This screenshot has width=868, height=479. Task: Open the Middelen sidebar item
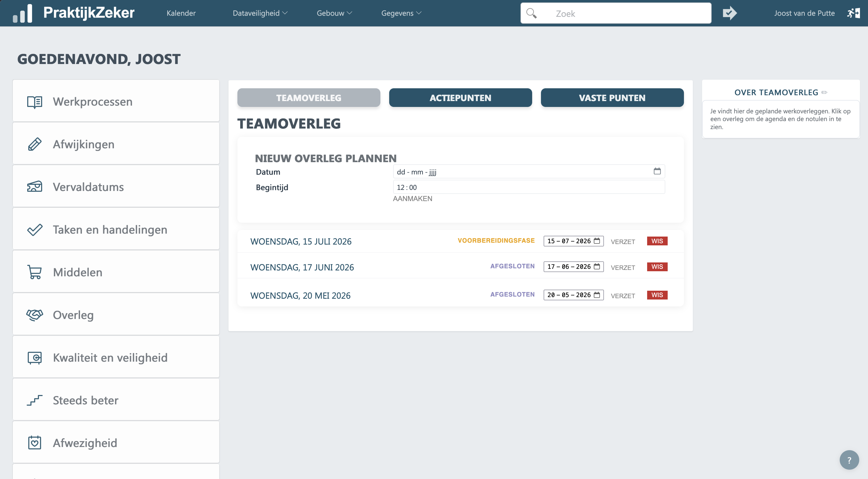116,272
